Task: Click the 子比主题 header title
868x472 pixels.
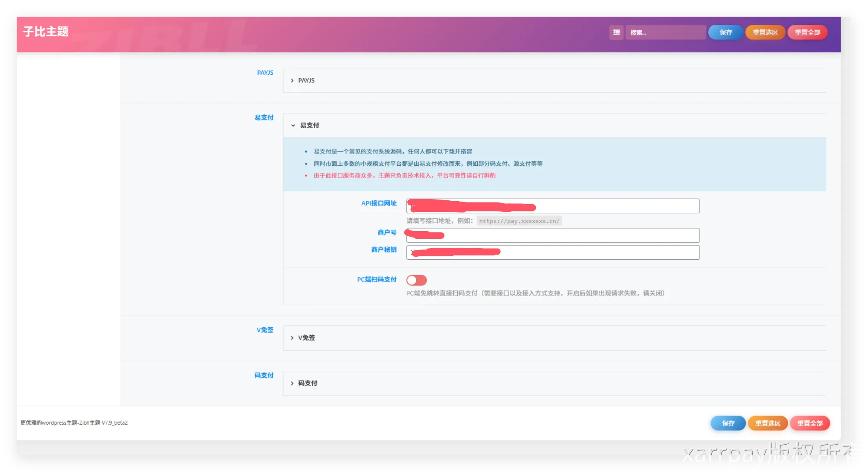Action: (x=46, y=32)
